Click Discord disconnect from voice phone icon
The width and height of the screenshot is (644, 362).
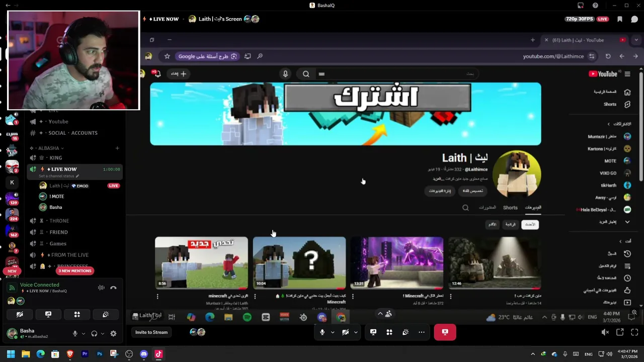113,288
